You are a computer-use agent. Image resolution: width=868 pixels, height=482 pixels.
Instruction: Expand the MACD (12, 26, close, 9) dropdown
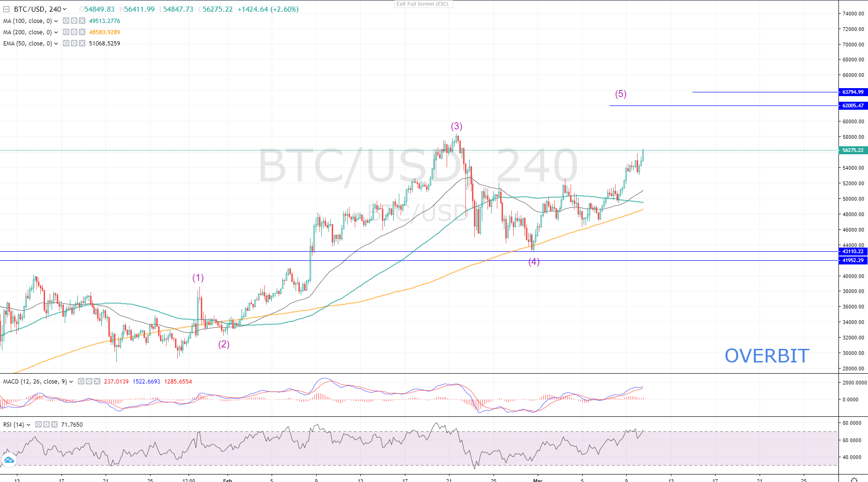coord(71,382)
